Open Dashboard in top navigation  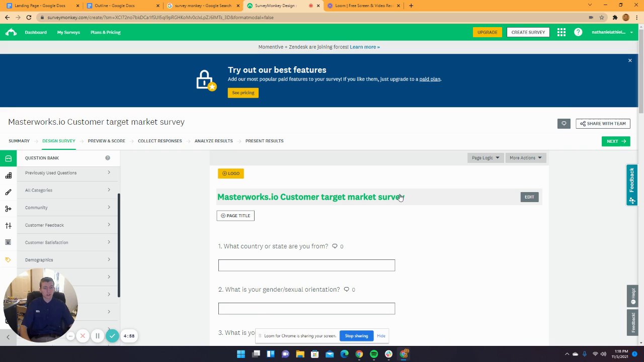tap(36, 32)
